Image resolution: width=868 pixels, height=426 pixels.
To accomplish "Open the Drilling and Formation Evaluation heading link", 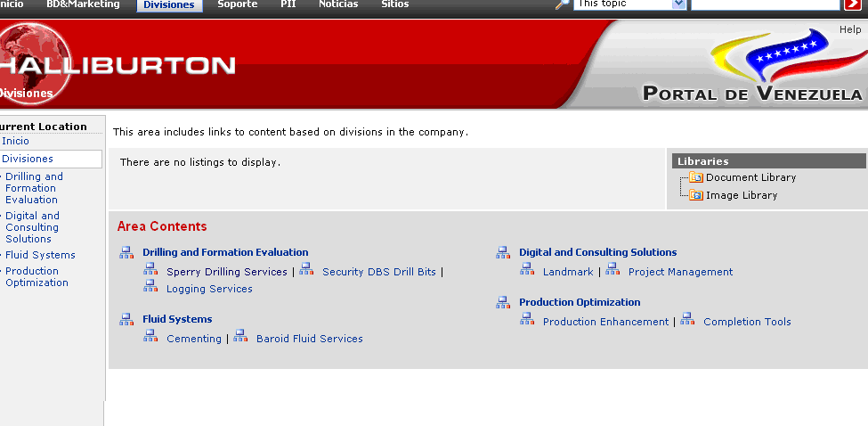I will point(225,252).
